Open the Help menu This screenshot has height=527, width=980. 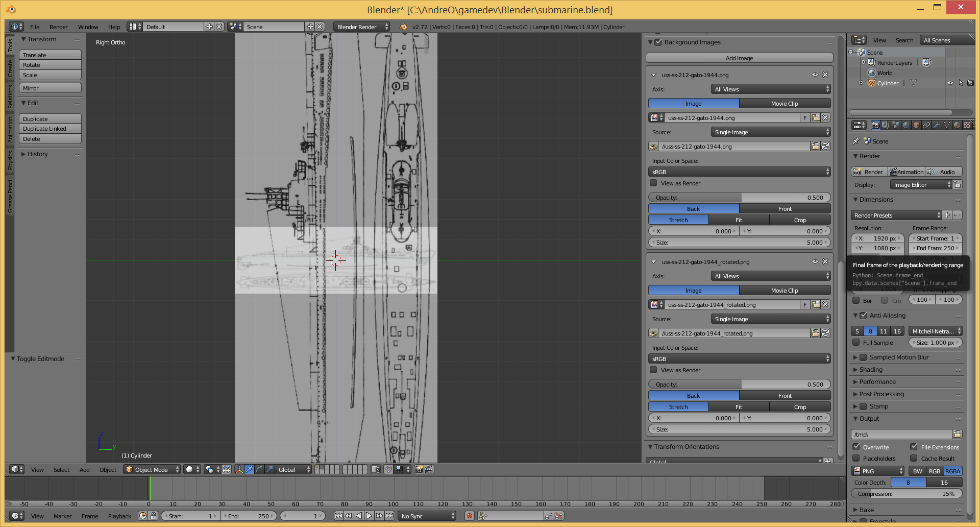[x=114, y=27]
